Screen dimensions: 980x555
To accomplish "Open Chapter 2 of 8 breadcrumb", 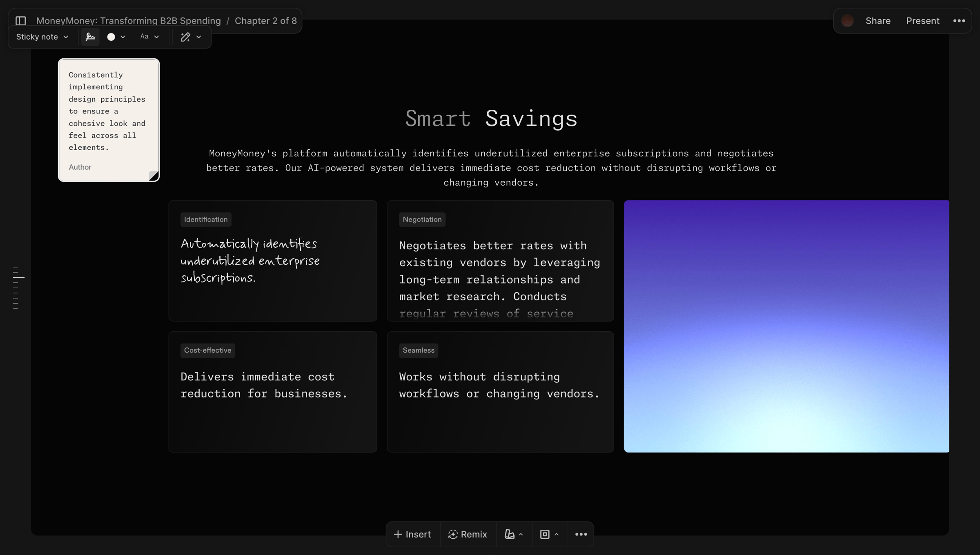I will point(265,21).
